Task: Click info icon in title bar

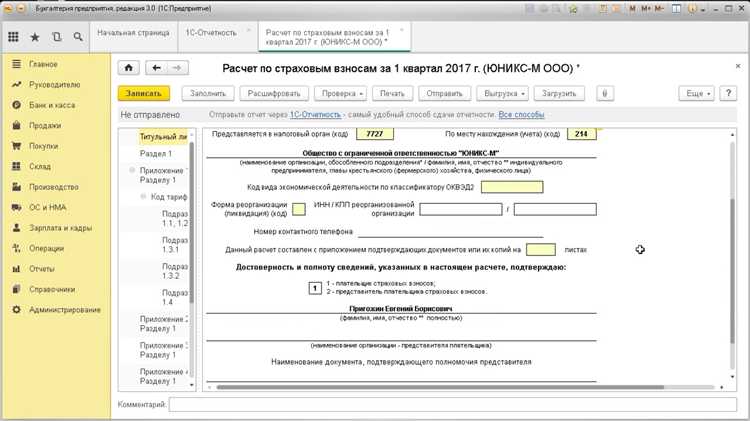Action: coord(692,9)
